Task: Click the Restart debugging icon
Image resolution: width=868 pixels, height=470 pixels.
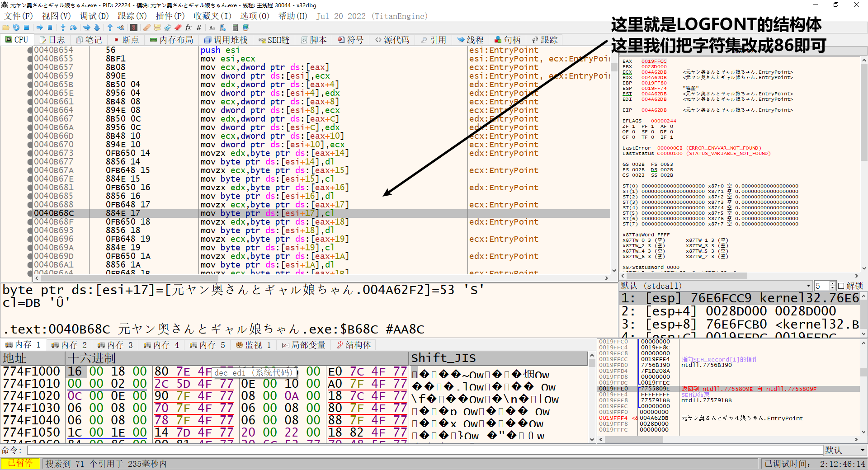Action: (16, 28)
